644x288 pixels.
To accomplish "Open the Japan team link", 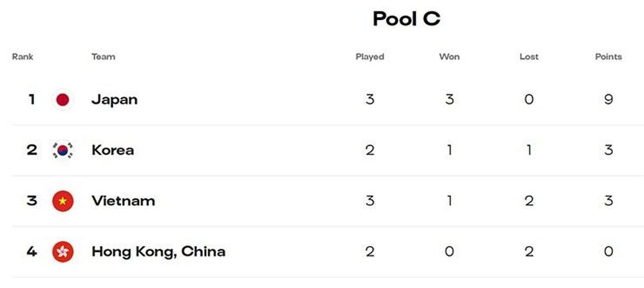I will pyautogui.click(x=115, y=100).
